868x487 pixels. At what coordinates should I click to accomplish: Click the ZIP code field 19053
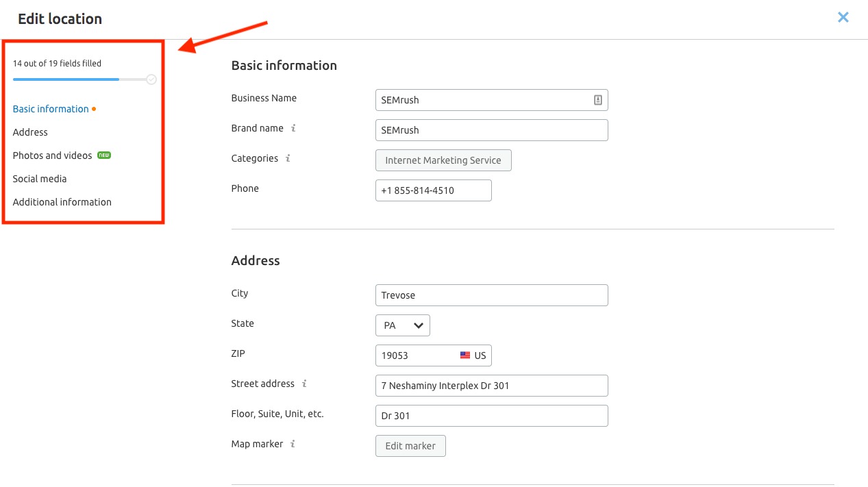coord(434,355)
